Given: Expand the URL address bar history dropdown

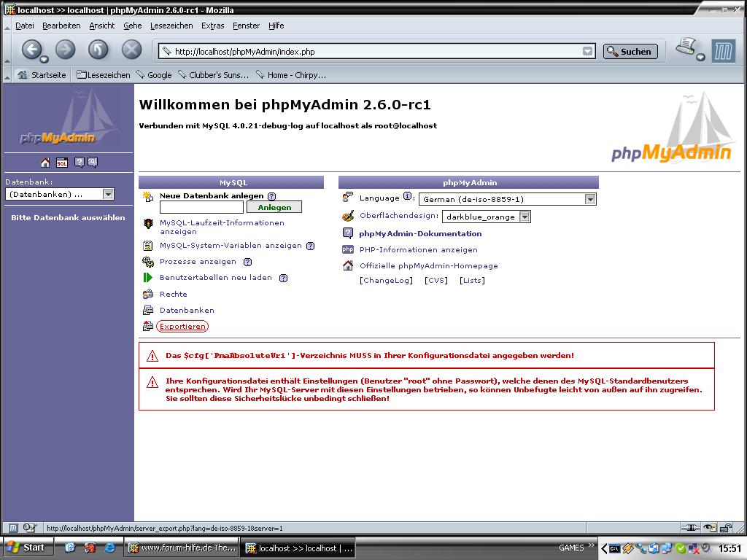Looking at the screenshot, I should pos(588,51).
